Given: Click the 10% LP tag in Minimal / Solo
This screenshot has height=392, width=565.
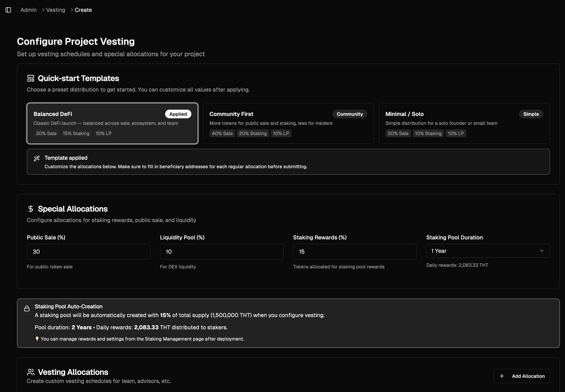Looking at the screenshot, I should tap(456, 133).
